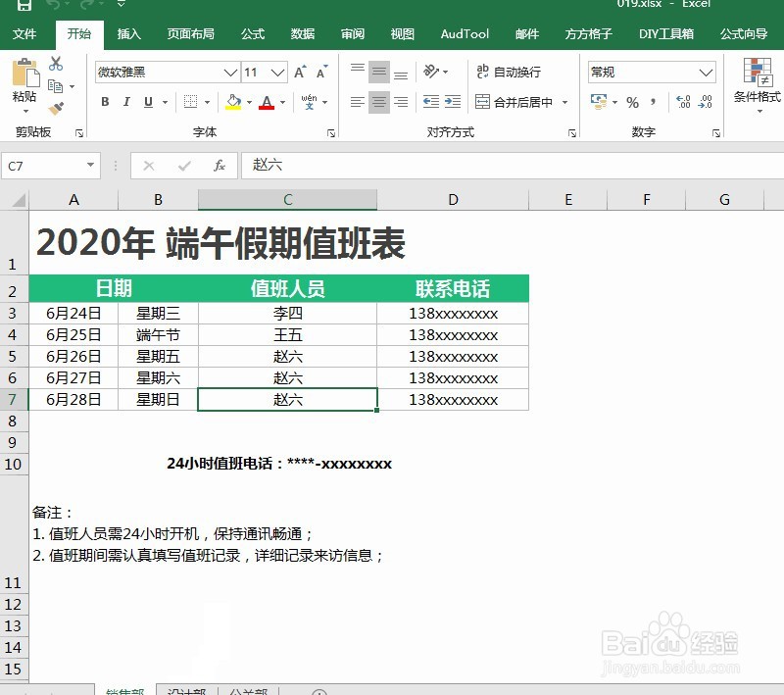Switch to the 插入 ribbon tab
This screenshot has width=784, height=695.
tap(128, 32)
